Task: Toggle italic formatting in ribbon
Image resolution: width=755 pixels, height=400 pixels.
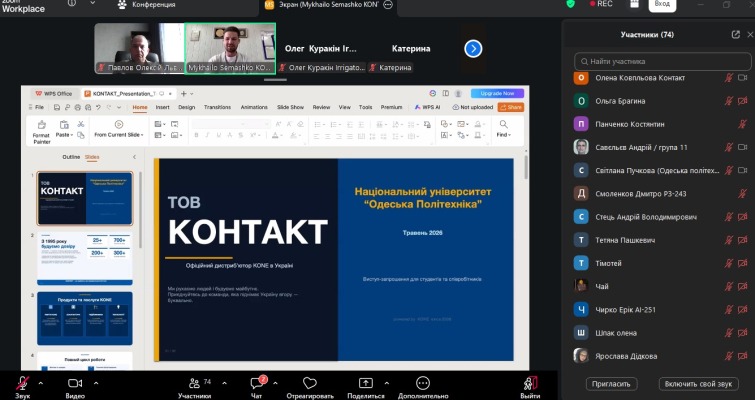Action: point(208,136)
